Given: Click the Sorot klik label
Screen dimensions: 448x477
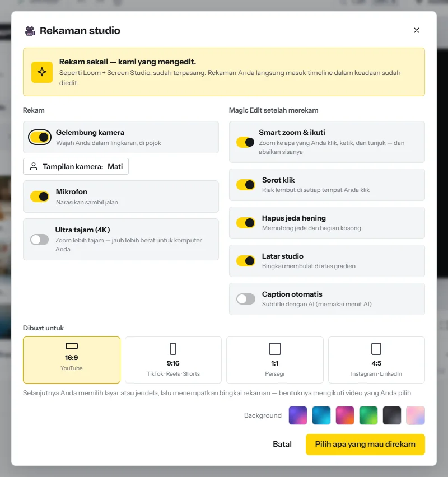Looking at the screenshot, I should [x=278, y=180].
